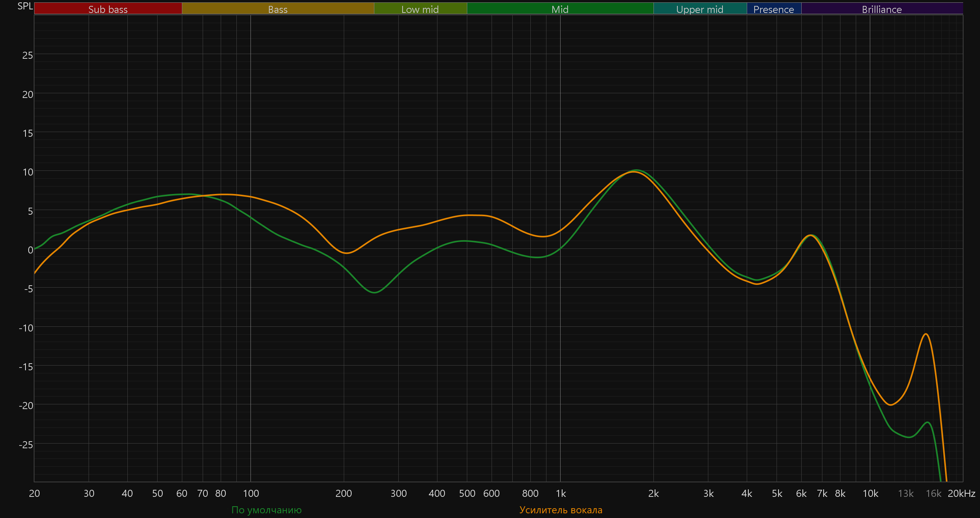980x518 pixels.
Task: Click the Upper mid band label
Action: [700, 9]
